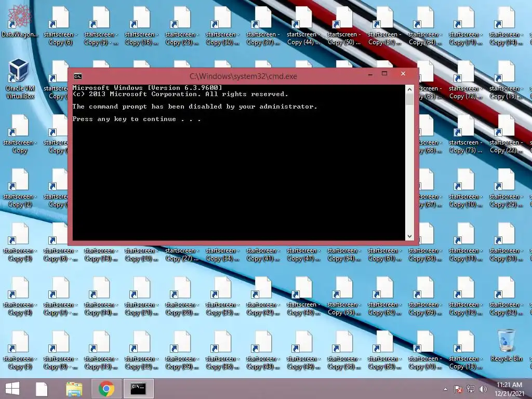Open File Explorer from the taskbar

click(74, 389)
